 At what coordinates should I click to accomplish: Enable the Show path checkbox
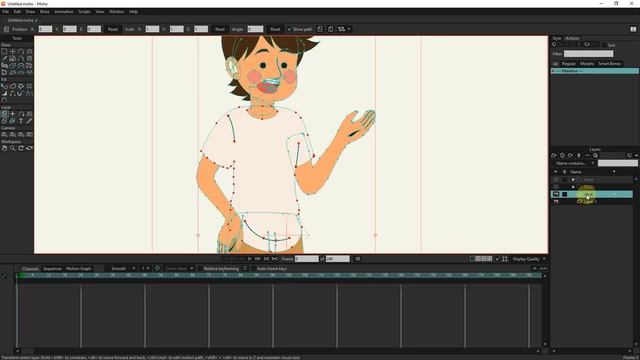pos(289,29)
